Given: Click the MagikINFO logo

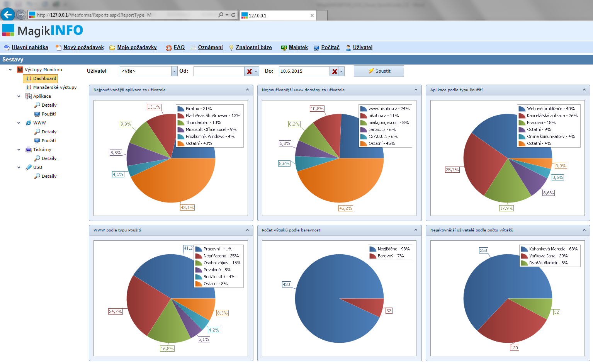Looking at the screenshot, I should pyautogui.click(x=42, y=31).
